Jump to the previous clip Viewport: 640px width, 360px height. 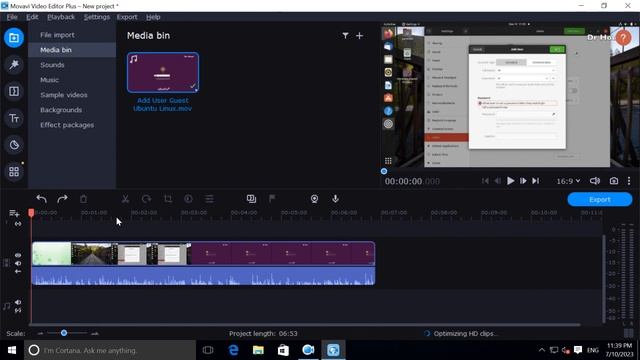(485, 181)
